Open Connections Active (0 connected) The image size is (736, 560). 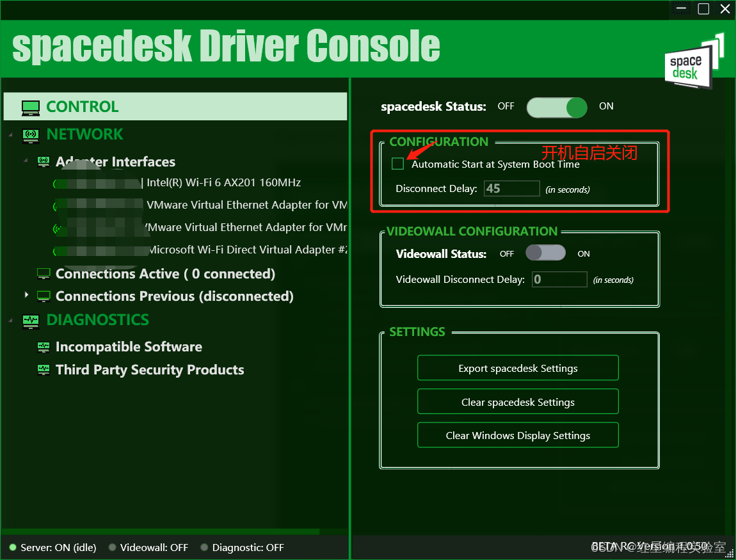tap(165, 274)
